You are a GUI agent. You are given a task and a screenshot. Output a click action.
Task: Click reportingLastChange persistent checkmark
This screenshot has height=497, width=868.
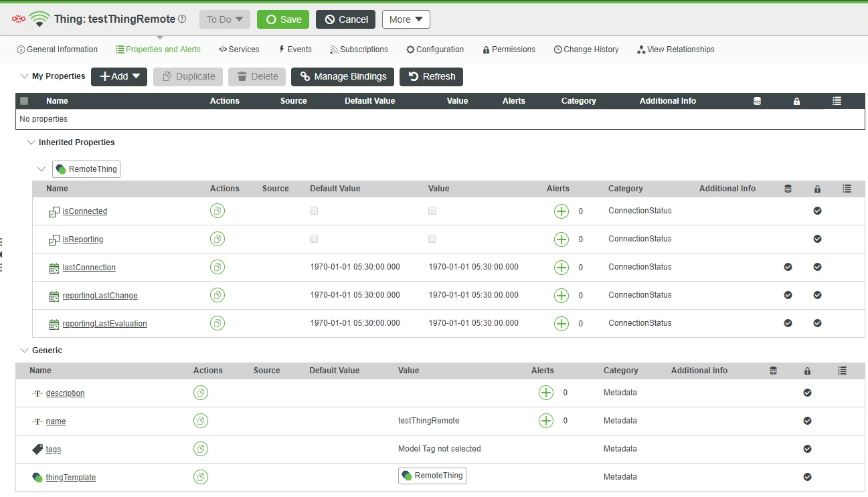(x=788, y=295)
